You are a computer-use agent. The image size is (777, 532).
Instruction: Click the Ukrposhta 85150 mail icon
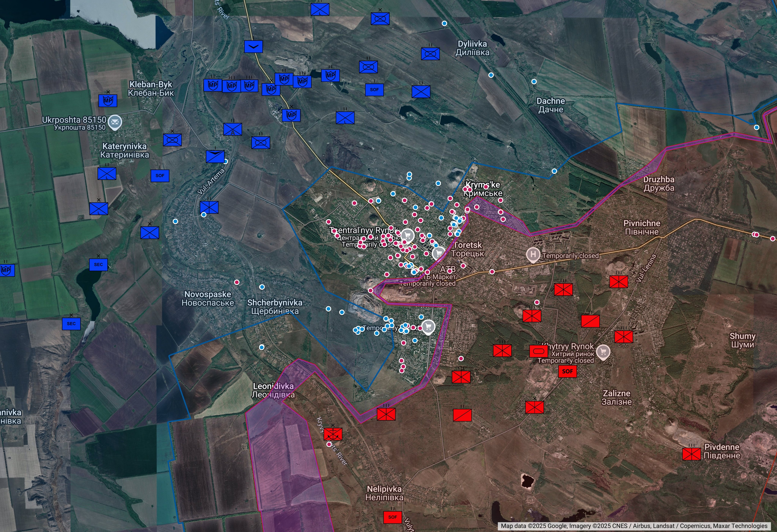[115, 122]
